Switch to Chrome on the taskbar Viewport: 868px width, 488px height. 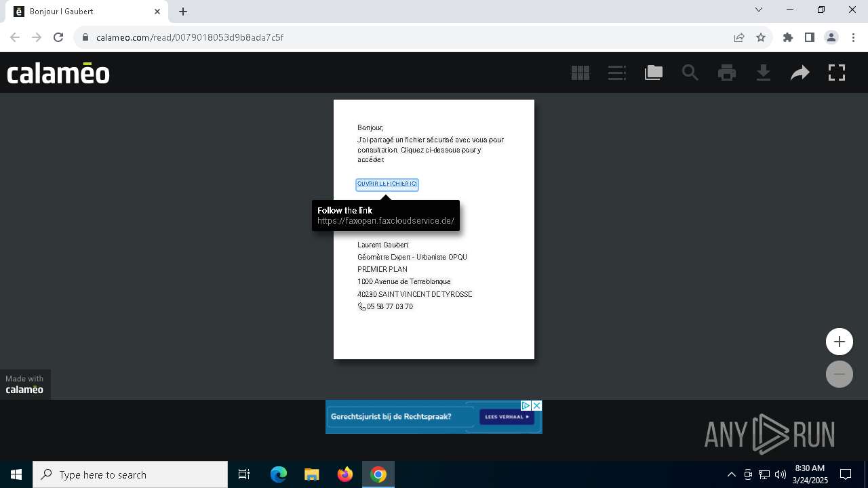[x=378, y=474]
